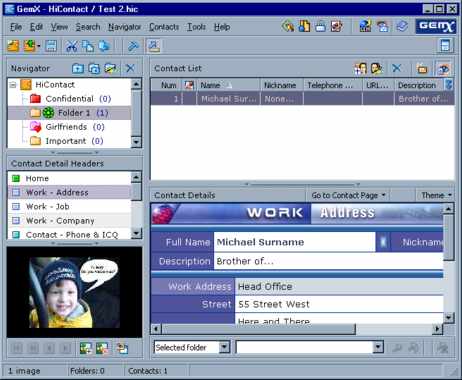This screenshot has width=462, height=380.
Task: Click the delete X icon in Navigator header
Action: pos(130,68)
